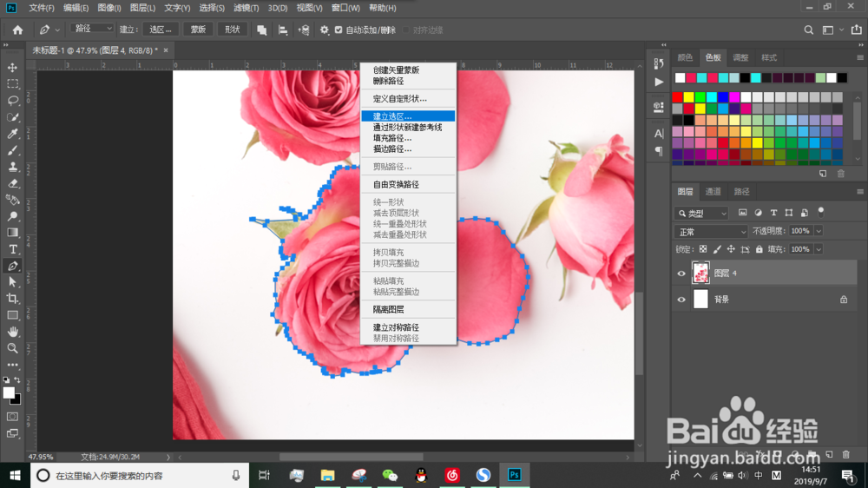Click 图层 4 layer thumbnail
868x488 pixels.
(700, 273)
